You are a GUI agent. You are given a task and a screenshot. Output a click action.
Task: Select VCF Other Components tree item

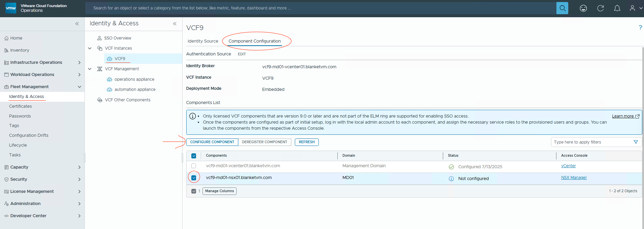[127, 100]
